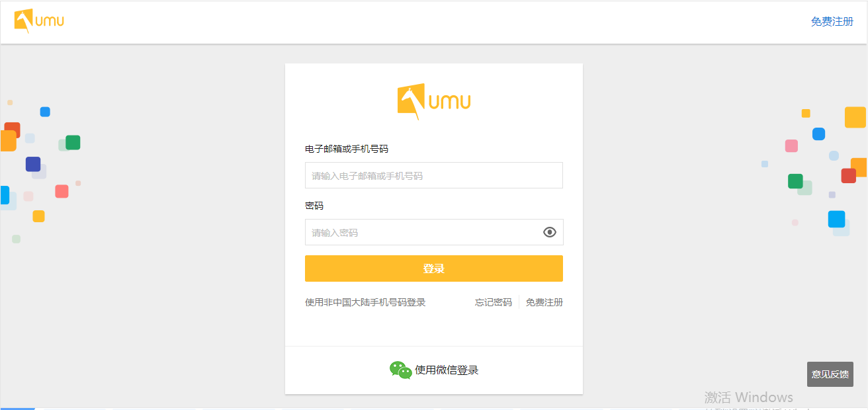The height and width of the screenshot is (410, 868).
Task: Click the email or phone number input field
Action: (434, 175)
